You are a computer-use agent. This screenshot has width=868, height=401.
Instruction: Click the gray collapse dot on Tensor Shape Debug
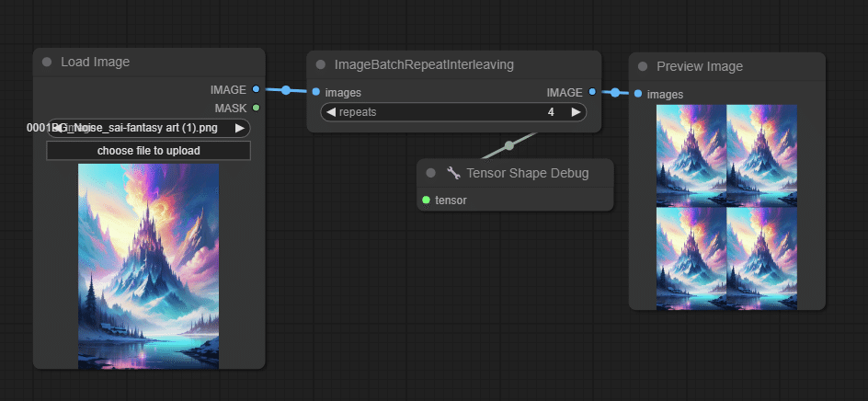430,173
